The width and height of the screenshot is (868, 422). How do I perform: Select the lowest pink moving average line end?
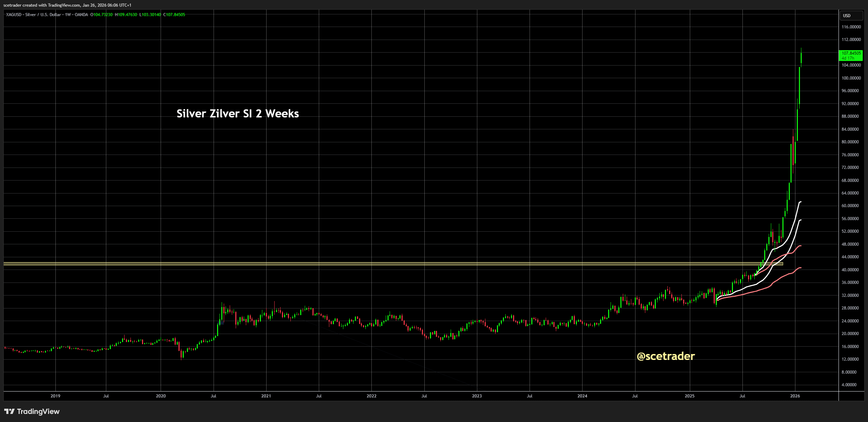[x=800, y=268]
